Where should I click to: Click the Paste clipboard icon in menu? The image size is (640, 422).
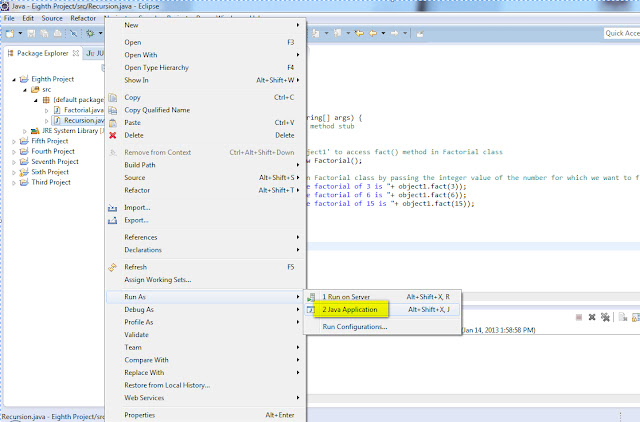(113, 123)
